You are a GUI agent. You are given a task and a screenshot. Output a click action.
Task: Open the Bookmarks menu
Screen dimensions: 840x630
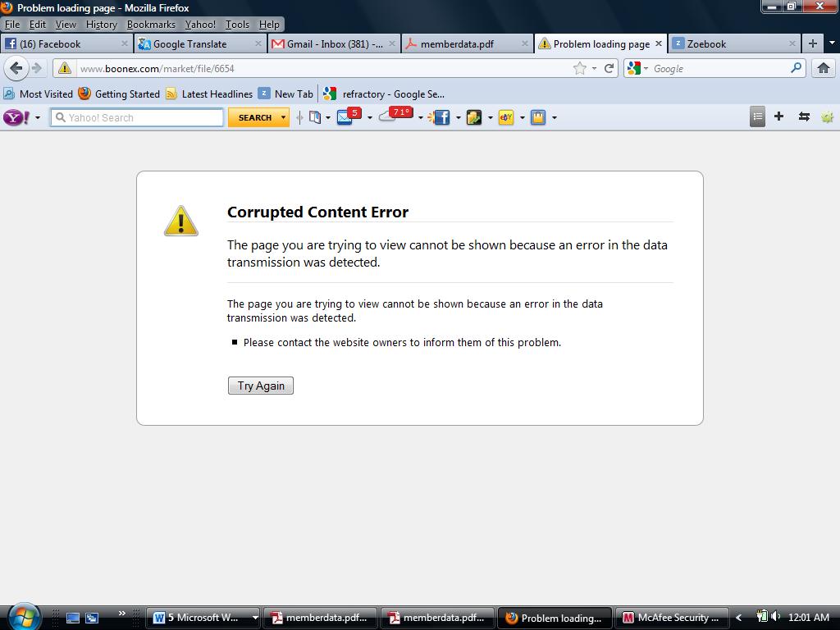(x=151, y=25)
